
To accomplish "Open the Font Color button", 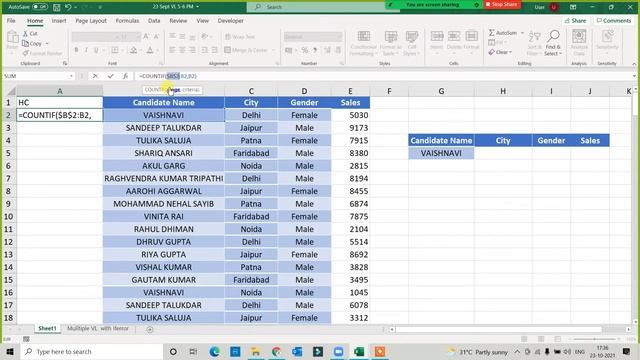I will coord(150,50).
